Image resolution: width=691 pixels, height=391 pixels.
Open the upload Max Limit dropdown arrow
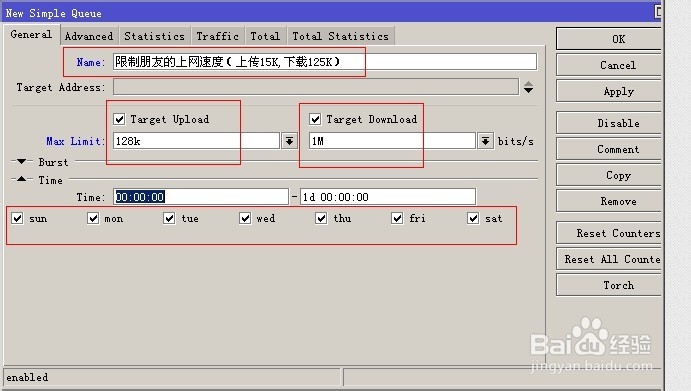point(290,141)
